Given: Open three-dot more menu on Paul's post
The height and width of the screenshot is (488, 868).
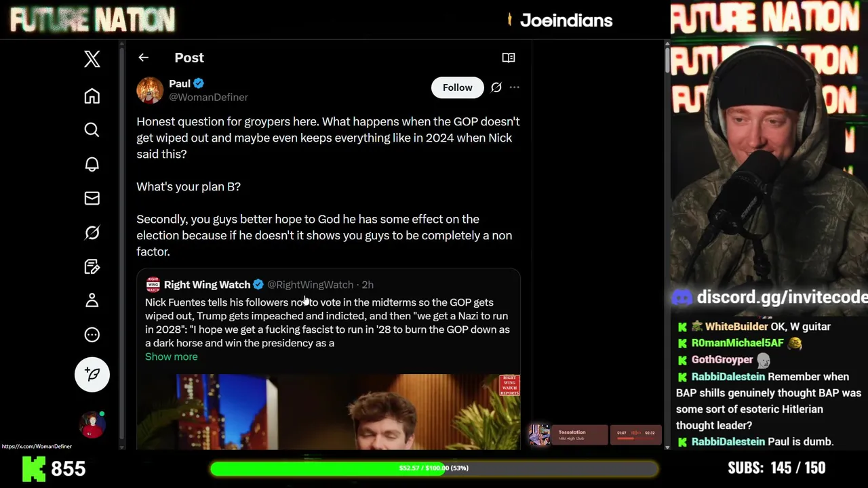Looking at the screenshot, I should (x=515, y=87).
